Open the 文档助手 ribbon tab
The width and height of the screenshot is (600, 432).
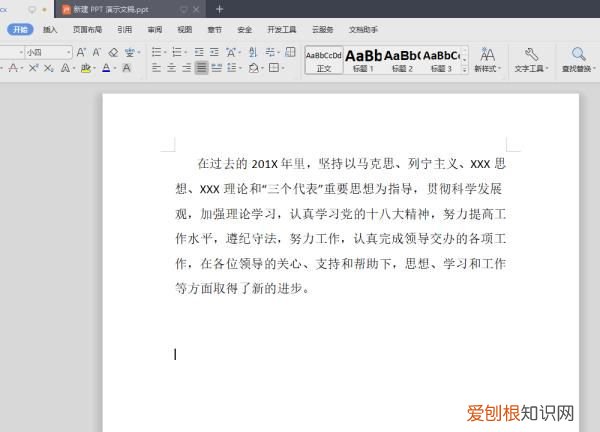(363, 29)
